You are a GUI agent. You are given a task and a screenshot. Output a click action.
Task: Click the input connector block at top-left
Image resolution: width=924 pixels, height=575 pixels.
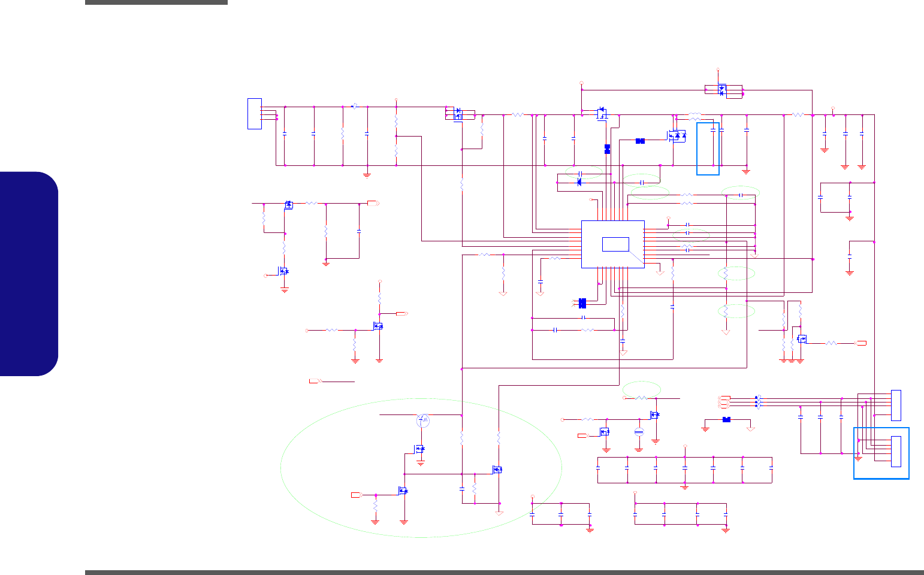coord(255,113)
